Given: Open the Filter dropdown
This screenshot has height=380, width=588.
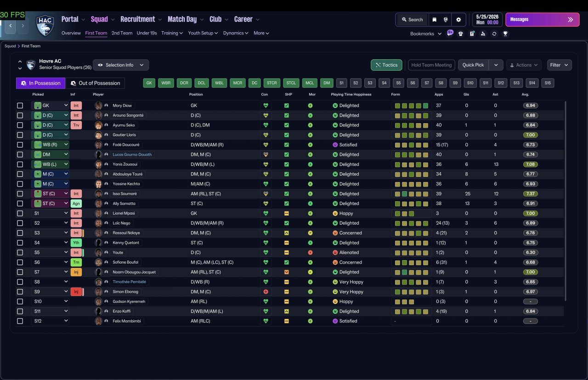Looking at the screenshot, I should point(560,65).
